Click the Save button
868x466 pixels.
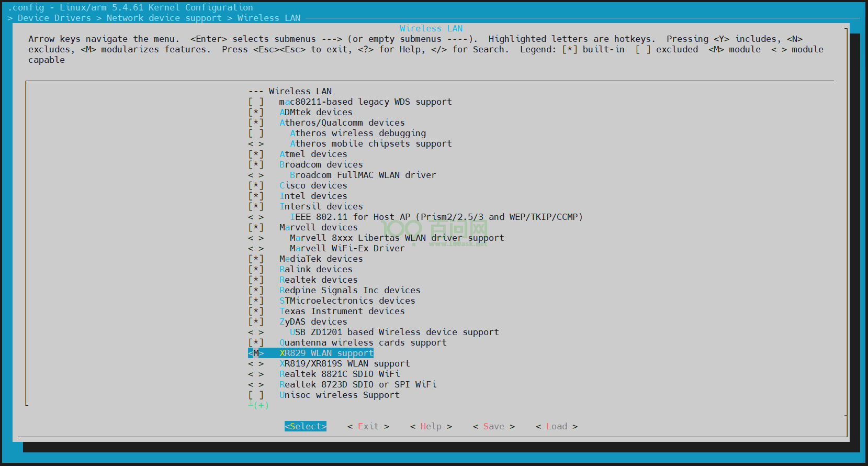[x=493, y=426]
